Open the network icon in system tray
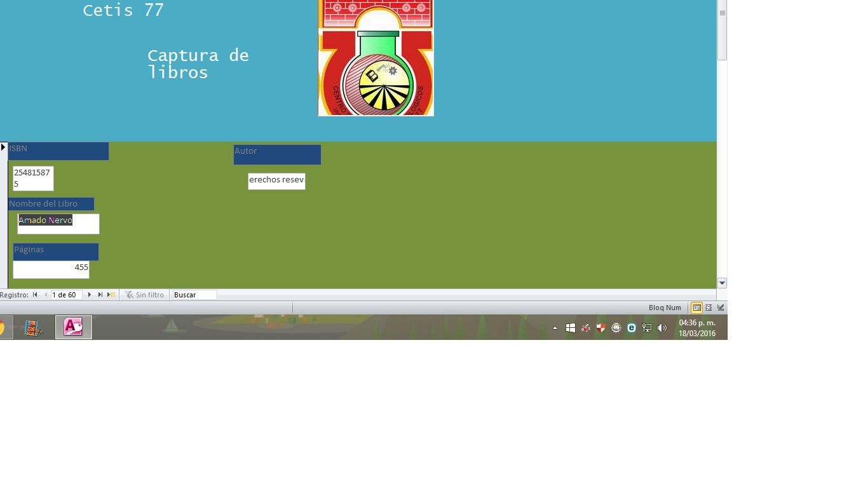This screenshot has height=488, width=868. [647, 328]
